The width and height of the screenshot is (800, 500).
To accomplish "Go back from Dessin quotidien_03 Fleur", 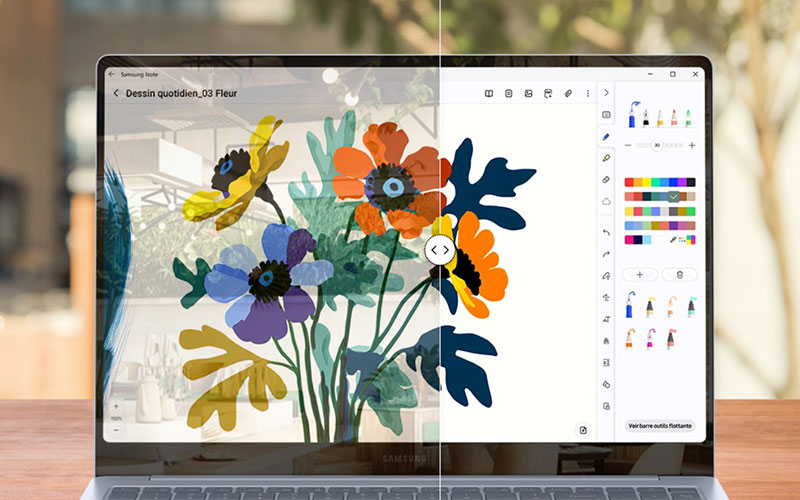I will point(116,93).
